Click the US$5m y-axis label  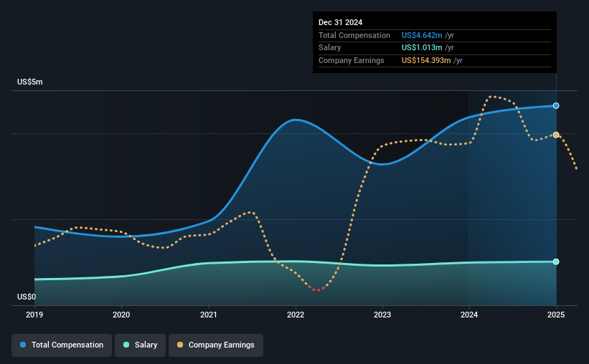point(30,82)
